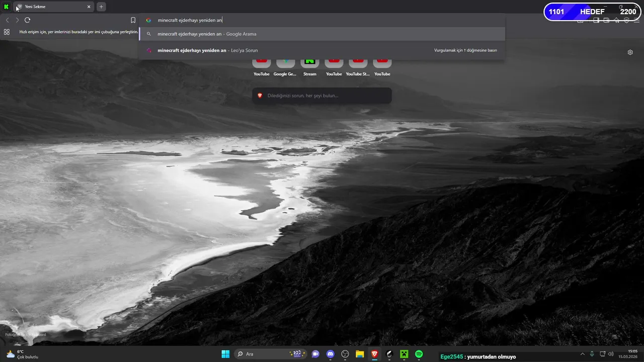This screenshot has width=644, height=362.
Task: Open the YouTube St... shortcut tile
Action: tap(358, 67)
